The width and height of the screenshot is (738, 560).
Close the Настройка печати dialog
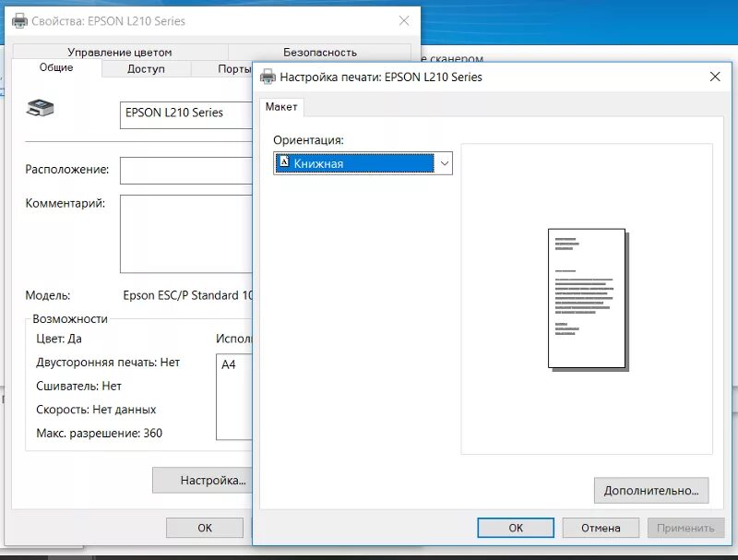coord(715,77)
